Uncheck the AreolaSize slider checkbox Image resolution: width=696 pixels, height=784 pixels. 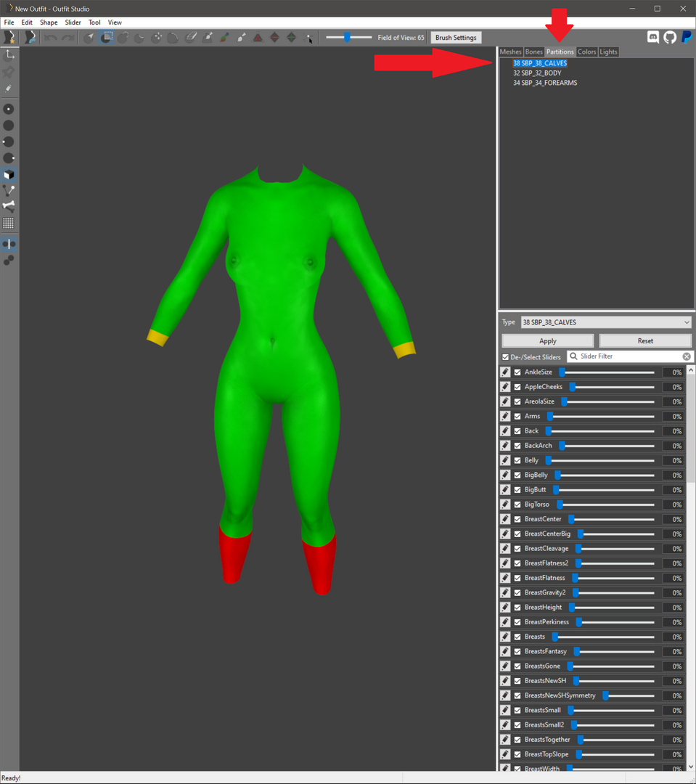click(517, 401)
